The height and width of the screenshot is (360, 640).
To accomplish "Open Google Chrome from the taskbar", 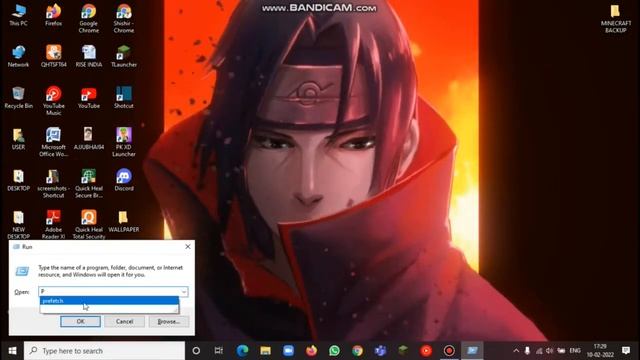I will coord(357,351).
